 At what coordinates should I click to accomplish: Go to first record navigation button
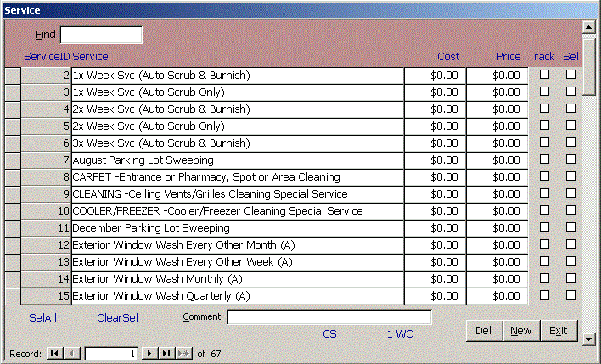54,353
